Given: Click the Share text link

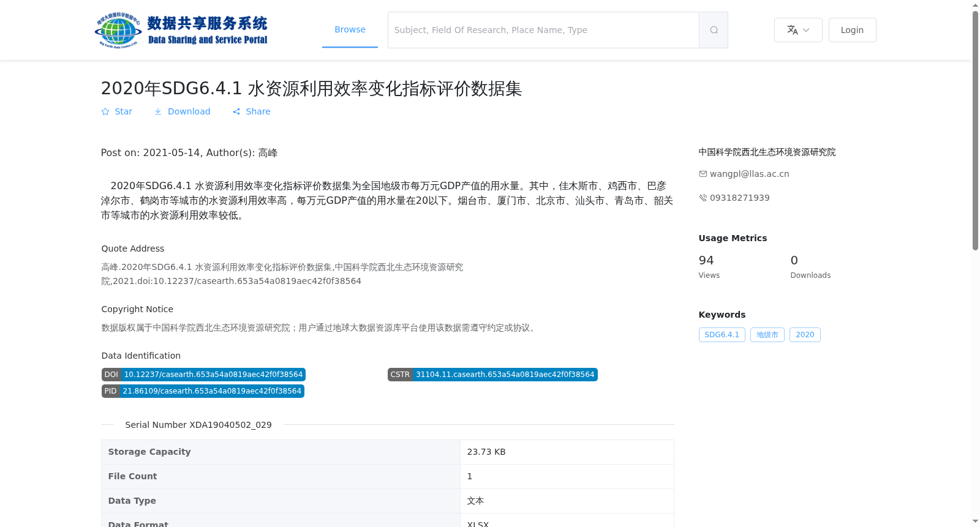Looking at the screenshot, I should click(258, 111).
